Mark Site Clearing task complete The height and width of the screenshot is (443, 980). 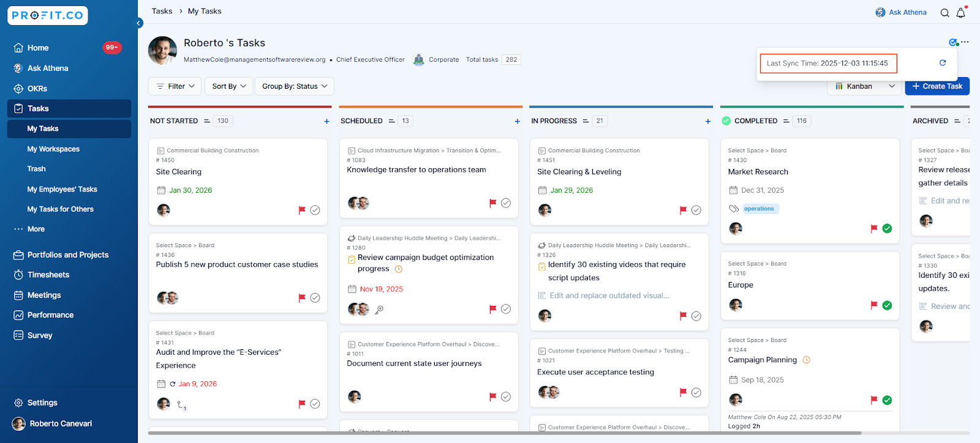(315, 210)
